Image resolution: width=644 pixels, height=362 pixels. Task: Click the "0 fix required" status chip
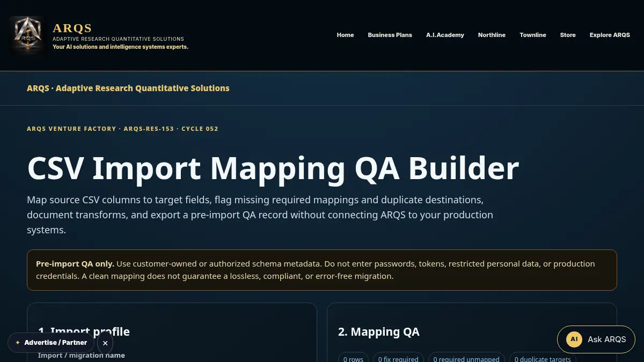click(x=398, y=359)
